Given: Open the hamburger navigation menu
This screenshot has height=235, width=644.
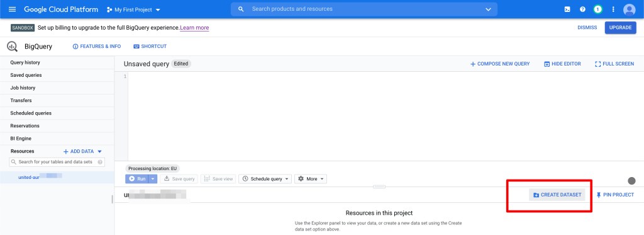Looking at the screenshot, I should (13, 9).
